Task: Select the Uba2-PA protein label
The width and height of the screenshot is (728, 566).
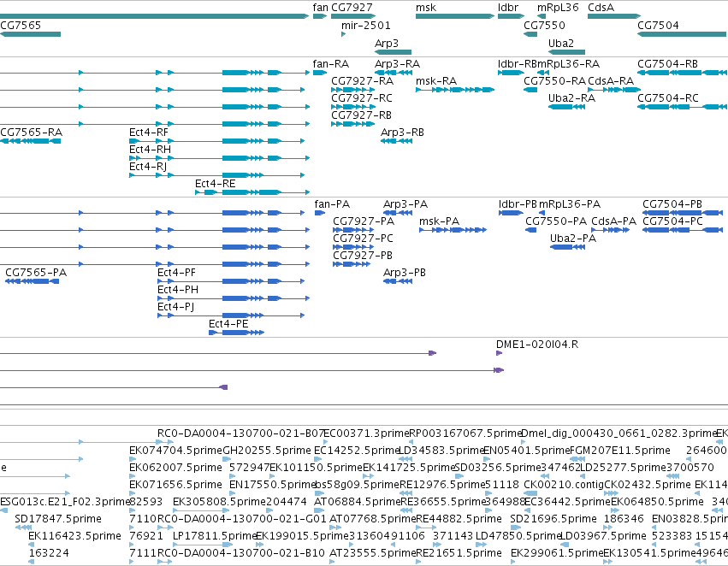Action: 573,239
